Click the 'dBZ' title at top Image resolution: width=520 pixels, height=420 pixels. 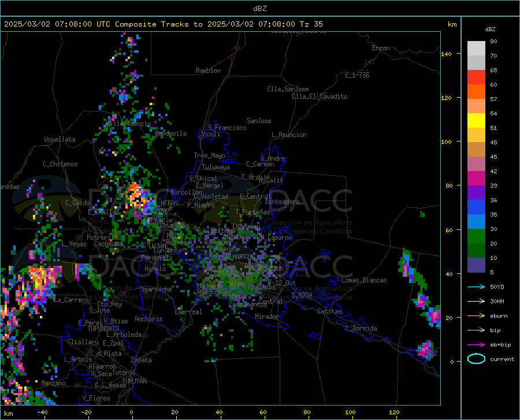tap(259, 9)
